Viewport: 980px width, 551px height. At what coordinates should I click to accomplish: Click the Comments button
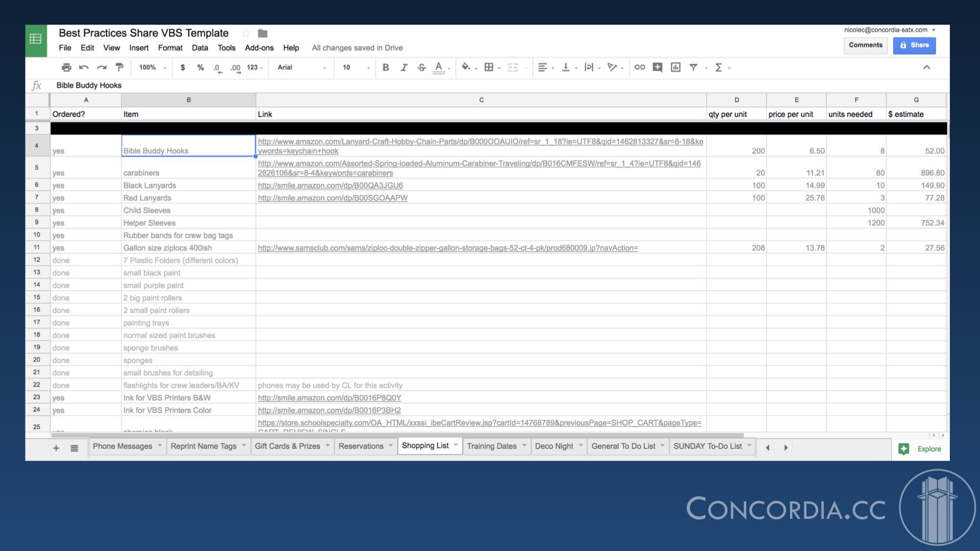pyautogui.click(x=866, y=45)
